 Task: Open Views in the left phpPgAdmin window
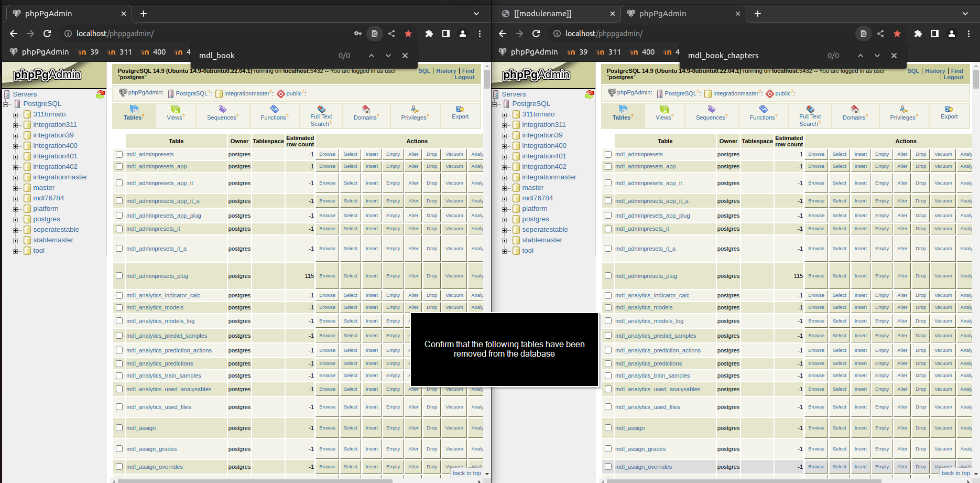176,113
